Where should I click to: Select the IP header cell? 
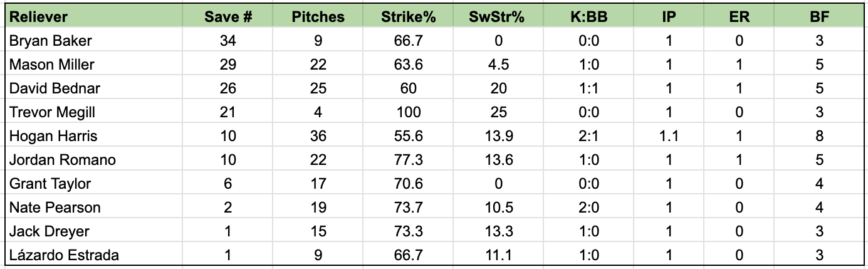[x=669, y=17]
